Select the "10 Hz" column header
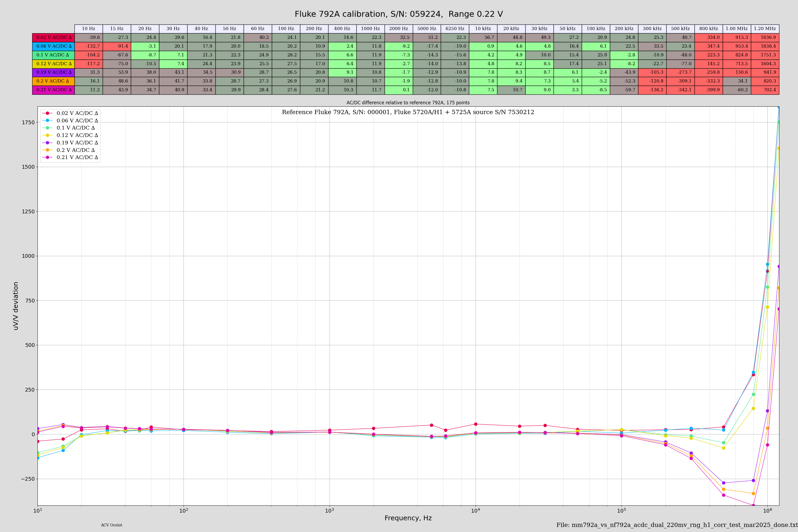This screenshot has width=798, height=532. click(x=89, y=29)
